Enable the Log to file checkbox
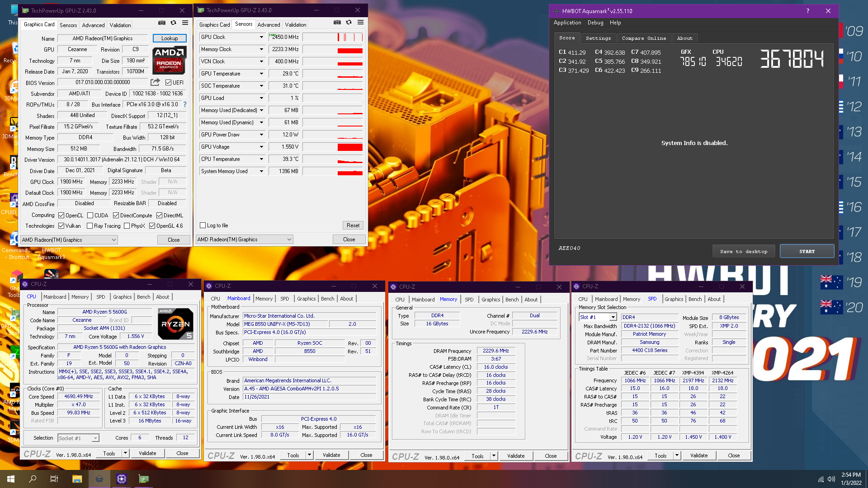 203,225
